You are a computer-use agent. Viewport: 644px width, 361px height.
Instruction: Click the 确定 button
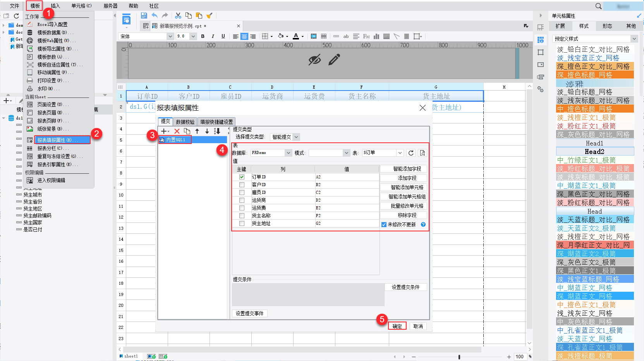pos(397,326)
